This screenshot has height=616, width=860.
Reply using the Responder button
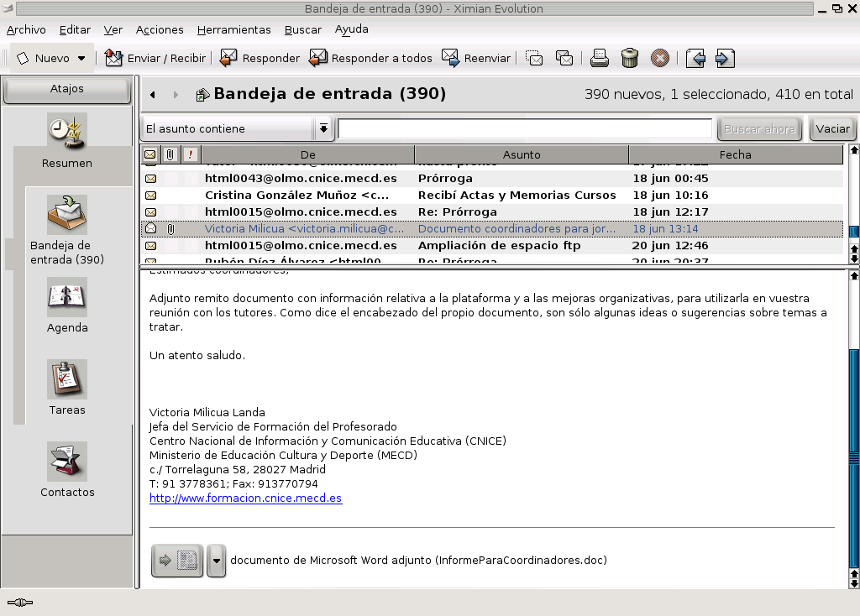[x=260, y=58]
